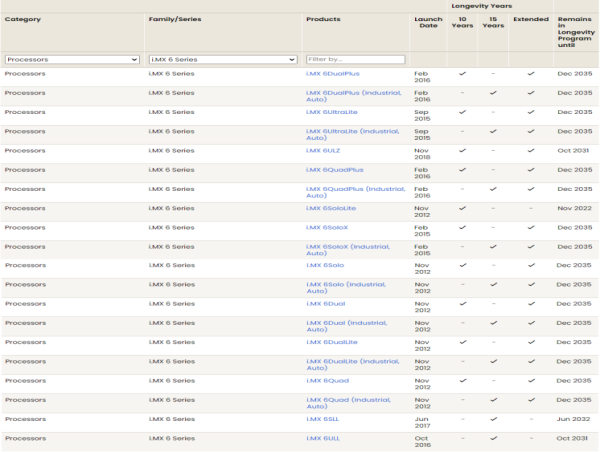Screen dimensions: 600x452
Task: Click the Products column header
Action: coord(323,19)
